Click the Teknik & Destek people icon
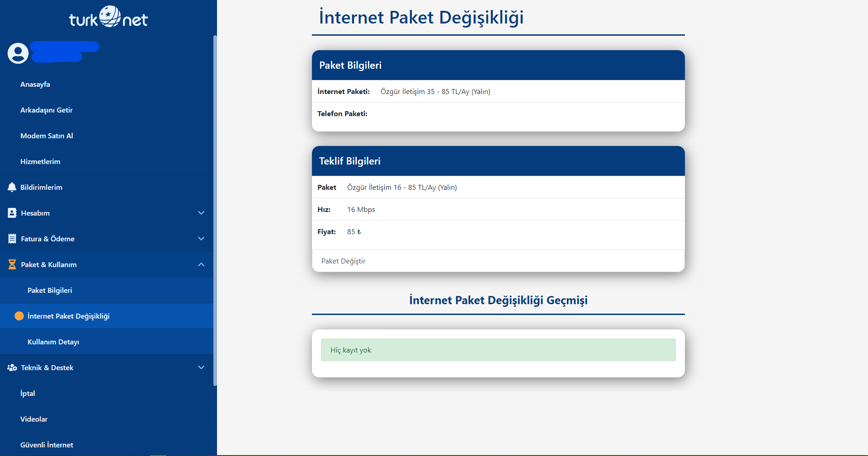Screen dimensions: 868x456 (12, 367)
